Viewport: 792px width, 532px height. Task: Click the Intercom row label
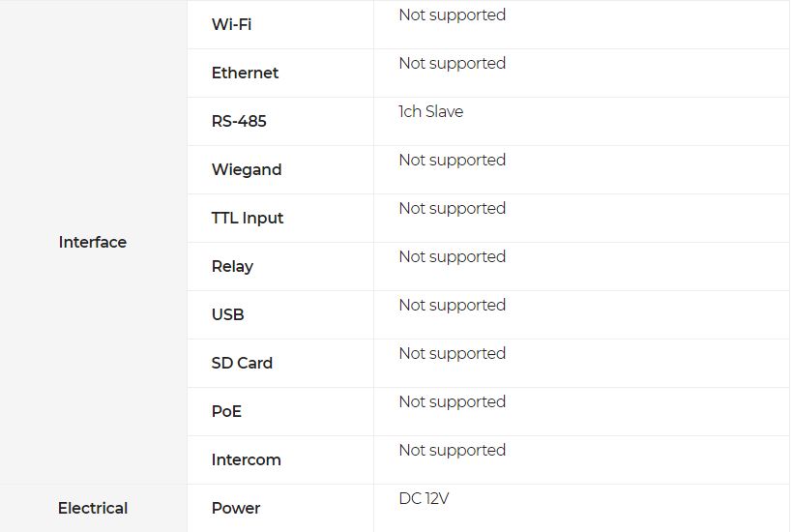246,460
